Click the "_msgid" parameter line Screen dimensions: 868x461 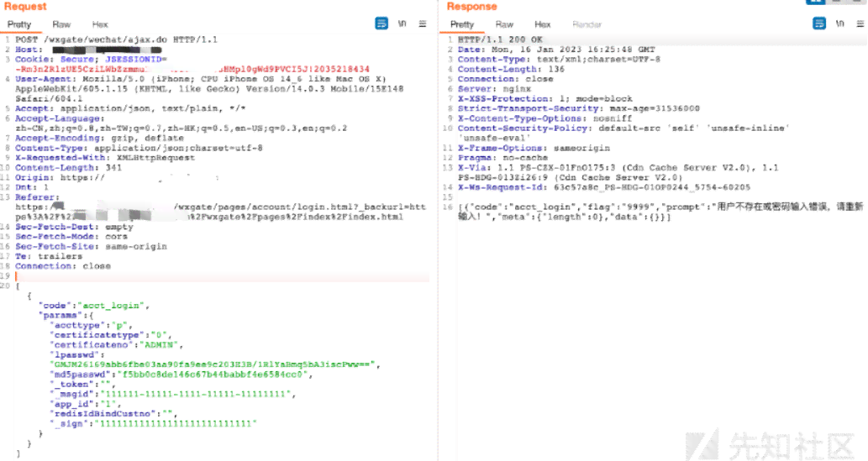click(173, 395)
